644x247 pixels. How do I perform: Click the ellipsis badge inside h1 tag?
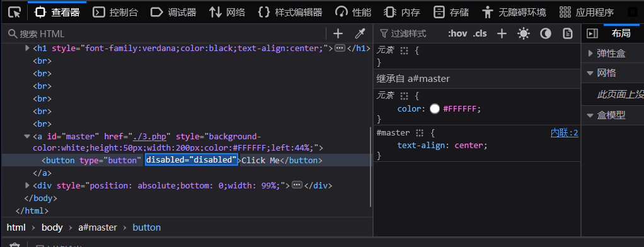click(x=340, y=48)
